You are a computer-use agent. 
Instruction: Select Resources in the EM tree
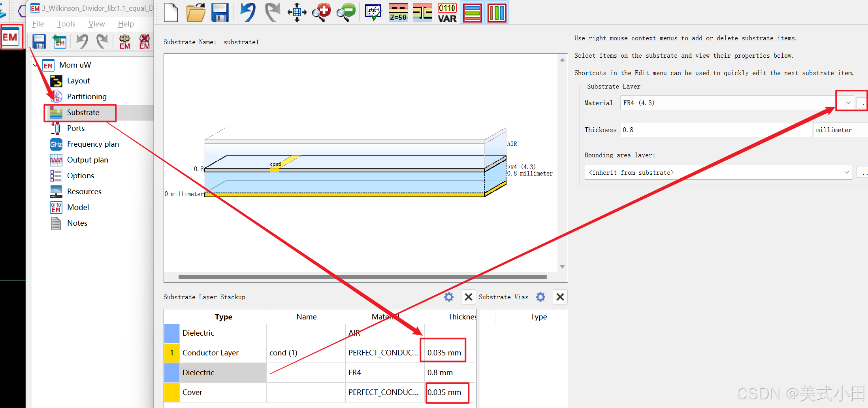pyautogui.click(x=84, y=191)
